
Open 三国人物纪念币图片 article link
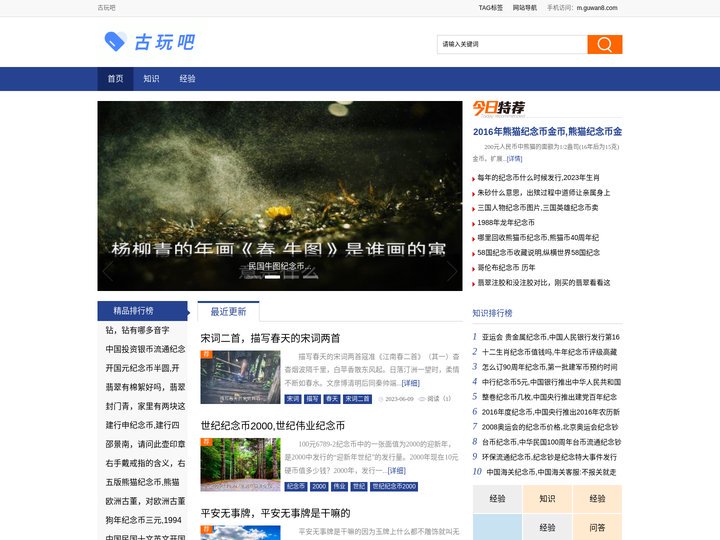click(x=538, y=208)
